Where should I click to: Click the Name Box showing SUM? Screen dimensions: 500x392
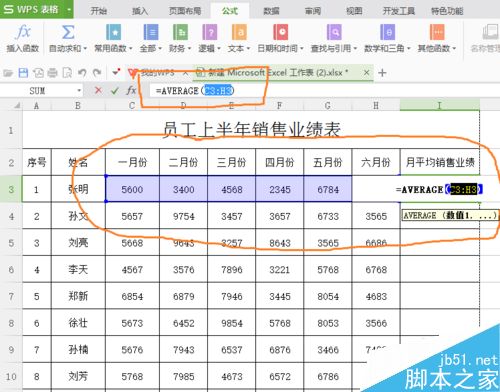coord(37,90)
